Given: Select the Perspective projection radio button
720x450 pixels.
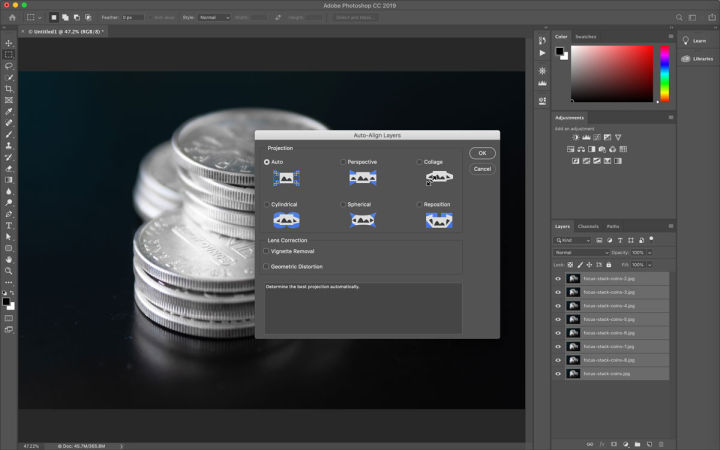Looking at the screenshot, I should (343, 162).
